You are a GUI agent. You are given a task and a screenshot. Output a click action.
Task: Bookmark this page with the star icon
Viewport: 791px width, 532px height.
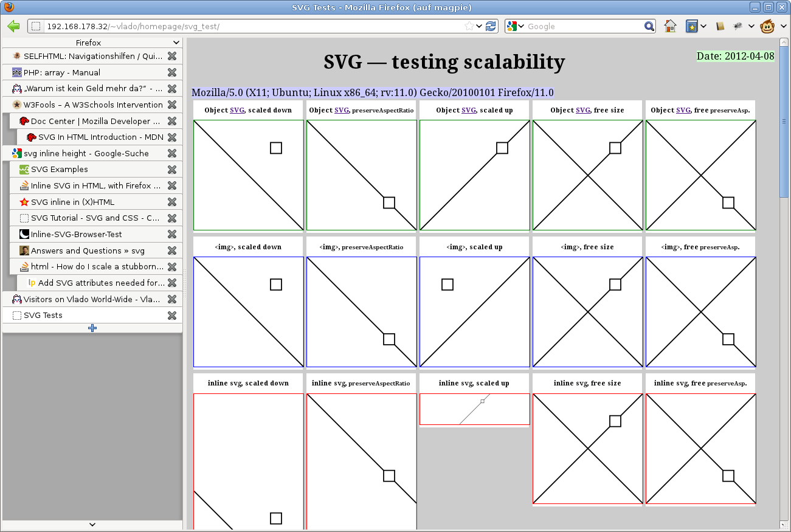pyautogui.click(x=469, y=26)
